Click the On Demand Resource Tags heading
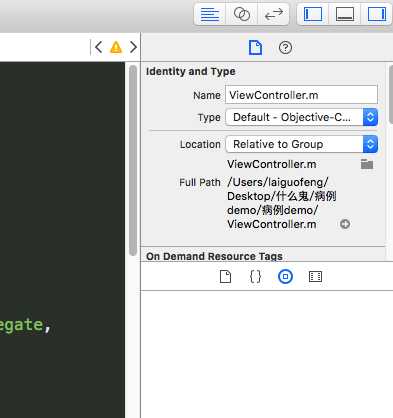The height and width of the screenshot is (418, 393). tap(214, 256)
